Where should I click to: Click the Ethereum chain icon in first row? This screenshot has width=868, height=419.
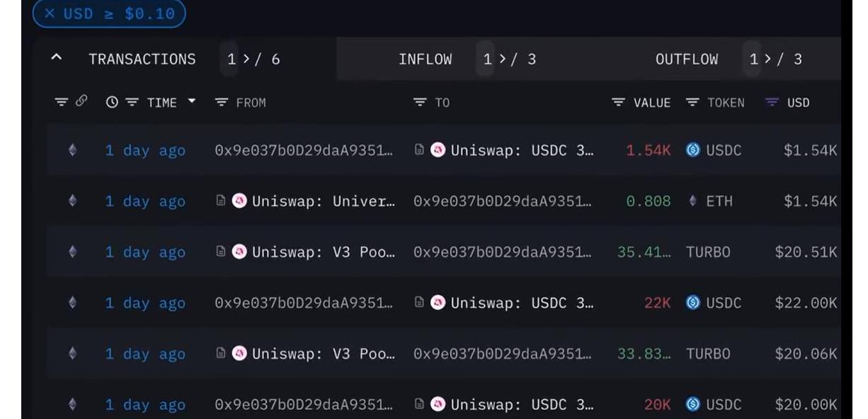click(72, 150)
